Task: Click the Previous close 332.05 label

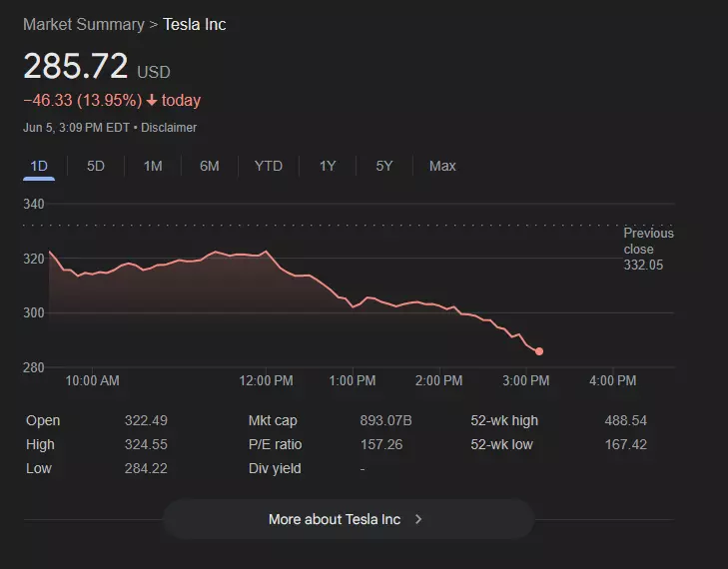Action: (x=648, y=249)
